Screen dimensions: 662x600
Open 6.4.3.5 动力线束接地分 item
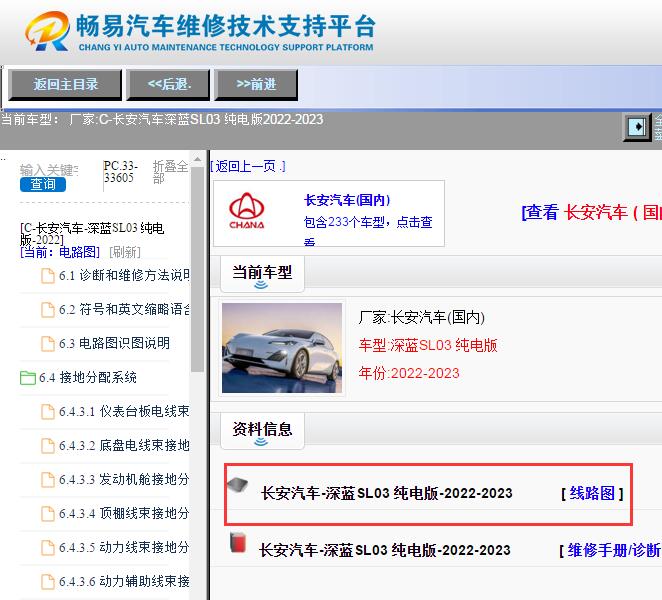click(x=124, y=547)
